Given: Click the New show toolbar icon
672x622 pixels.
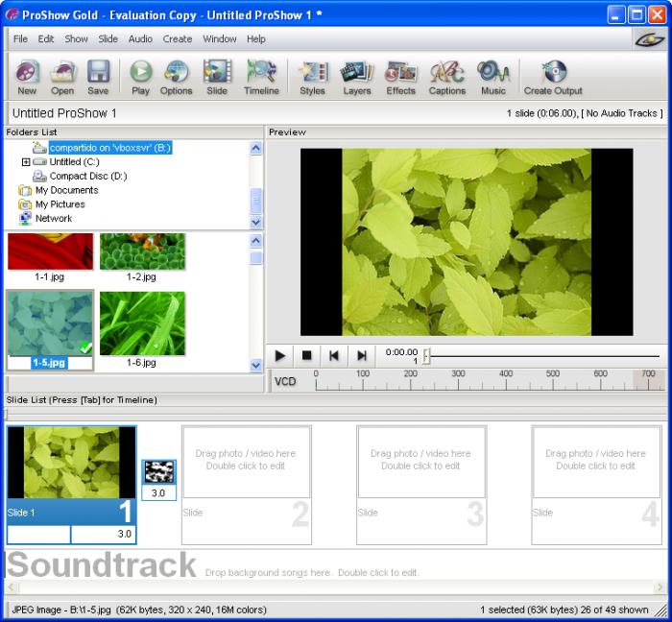Looking at the screenshot, I should coord(27,75).
